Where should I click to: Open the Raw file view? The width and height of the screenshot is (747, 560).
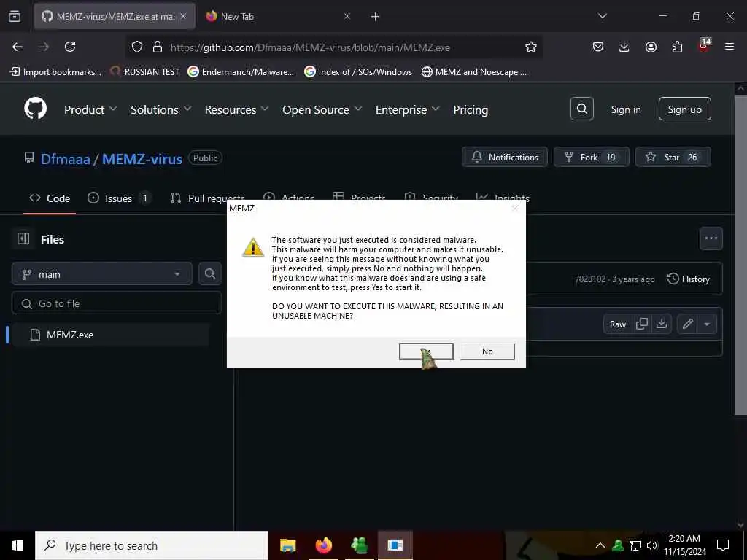(617, 324)
